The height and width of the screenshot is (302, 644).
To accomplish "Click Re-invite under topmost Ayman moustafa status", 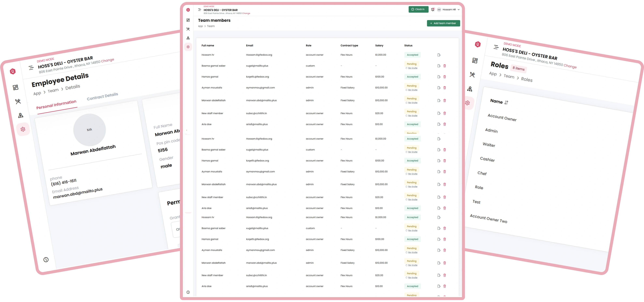I will pos(412,90).
